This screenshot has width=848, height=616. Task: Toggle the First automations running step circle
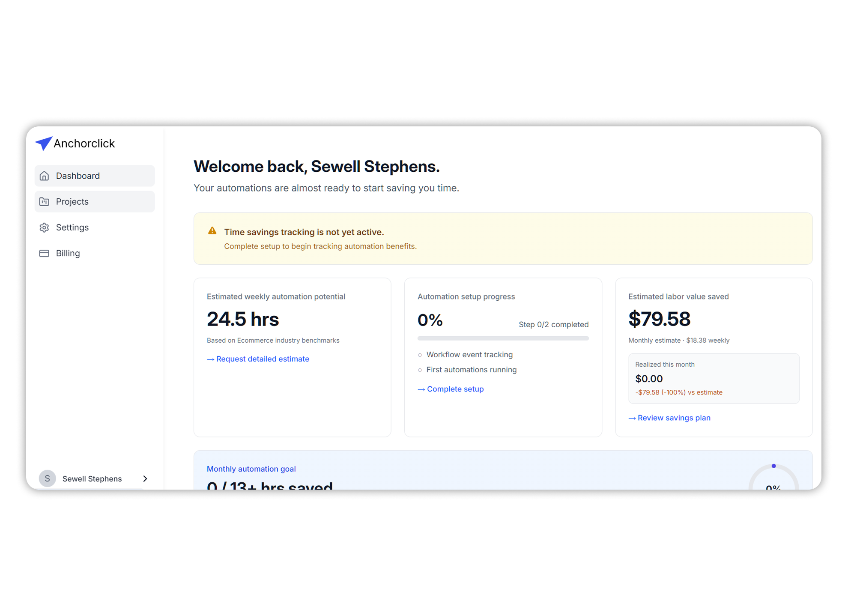point(420,370)
